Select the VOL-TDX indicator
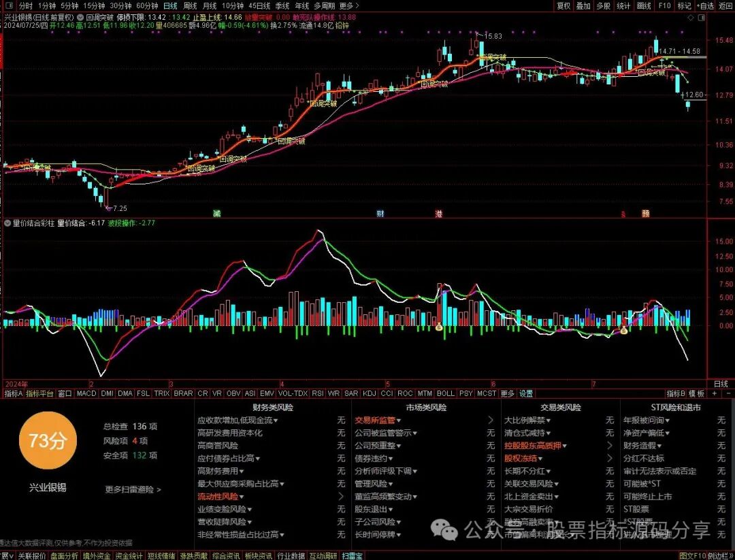This screenshot has height=560, width=735. [293, 394]
